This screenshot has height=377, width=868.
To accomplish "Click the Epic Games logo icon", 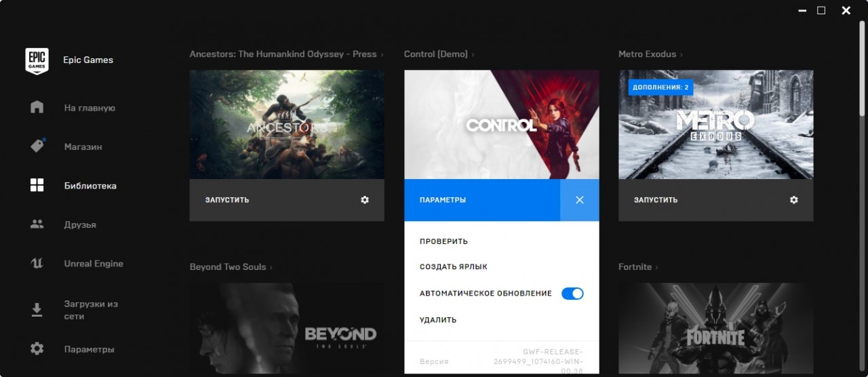I will pyautogui.click(x=37, y=61).
